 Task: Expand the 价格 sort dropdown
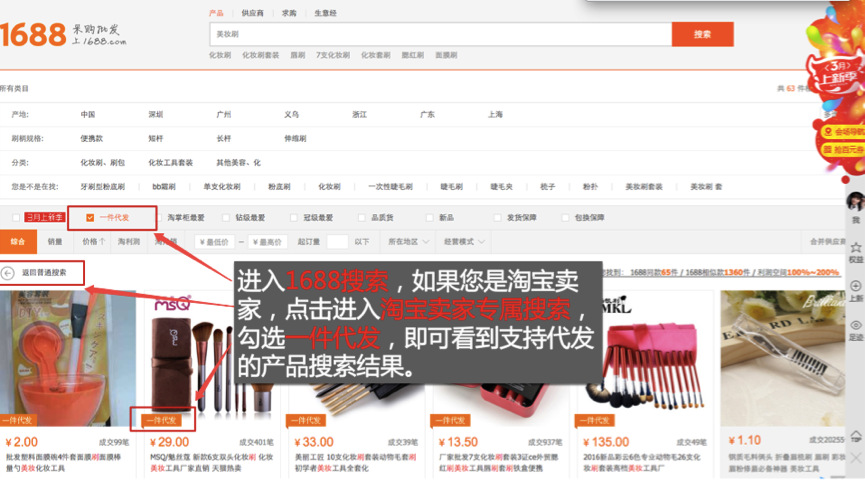[x=93, y=241]
